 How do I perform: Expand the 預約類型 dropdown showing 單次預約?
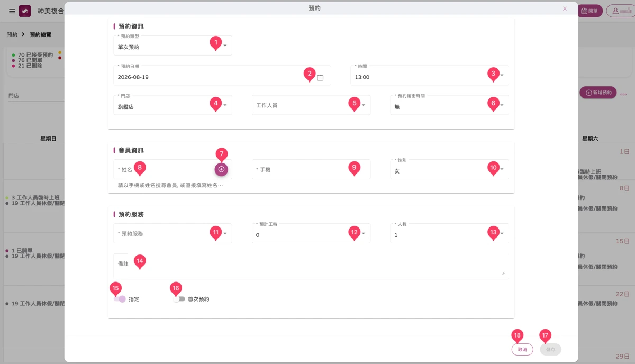coord(173,46)
